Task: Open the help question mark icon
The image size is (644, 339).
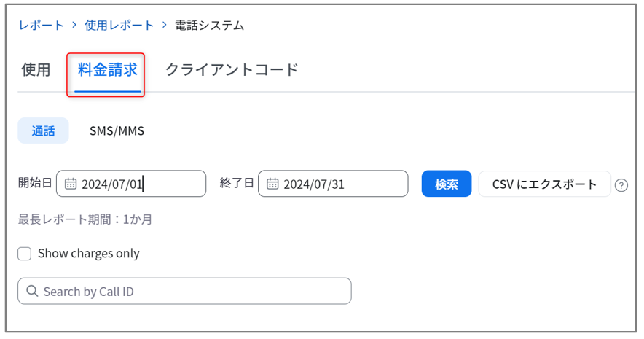Action: coord(621,185)
